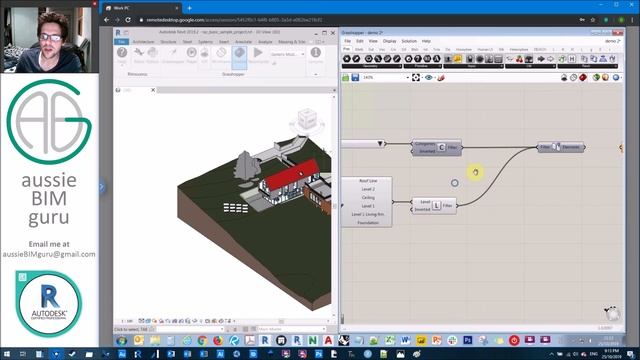Click the Recompute play button in Revit

(x=258, y=55)
